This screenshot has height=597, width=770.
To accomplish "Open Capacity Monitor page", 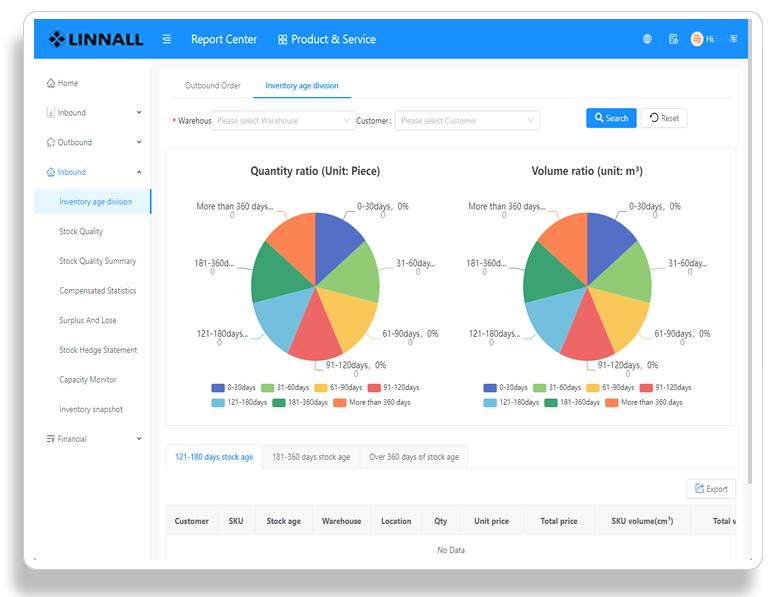I will [88, 380].
